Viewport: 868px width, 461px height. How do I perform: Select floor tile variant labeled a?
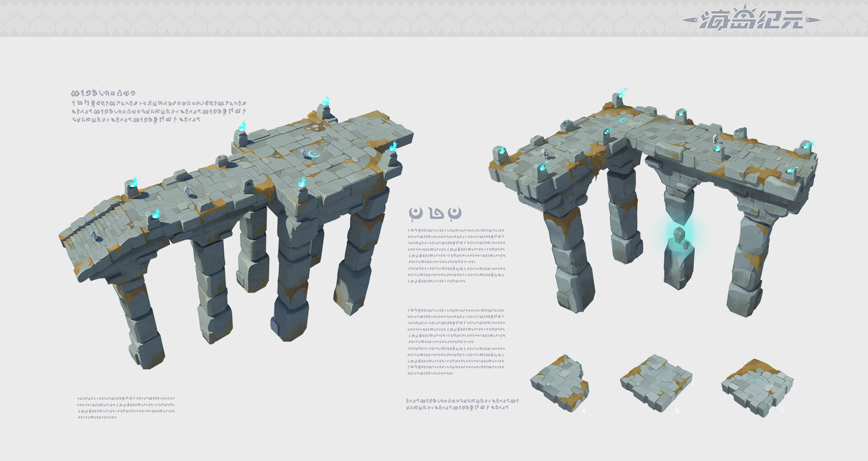pyautogui.click(x=560, y=383)
